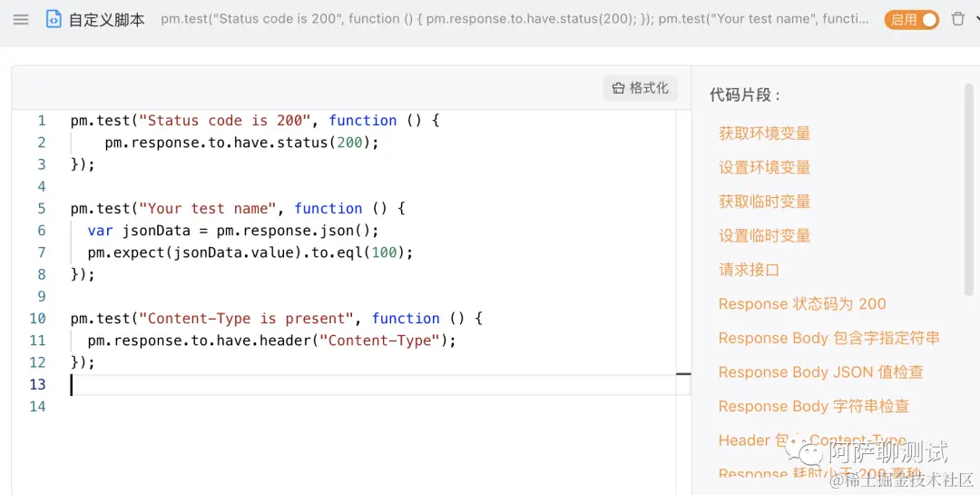
Task: Click the 格式化 format button
Action: (641, 88)
